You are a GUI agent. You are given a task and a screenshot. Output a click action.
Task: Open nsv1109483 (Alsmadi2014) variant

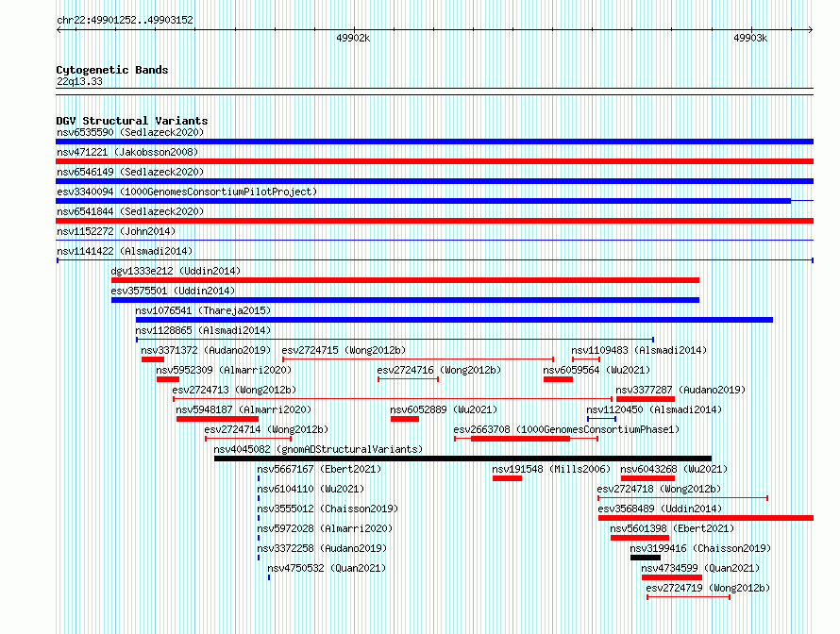(x=639, y=350)
